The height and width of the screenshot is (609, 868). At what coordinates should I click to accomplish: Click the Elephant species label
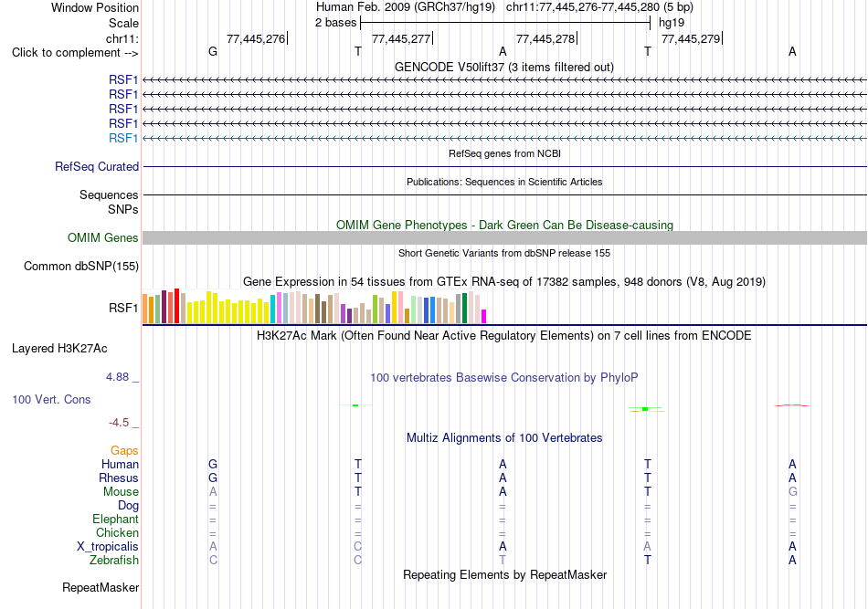(115, 519)
